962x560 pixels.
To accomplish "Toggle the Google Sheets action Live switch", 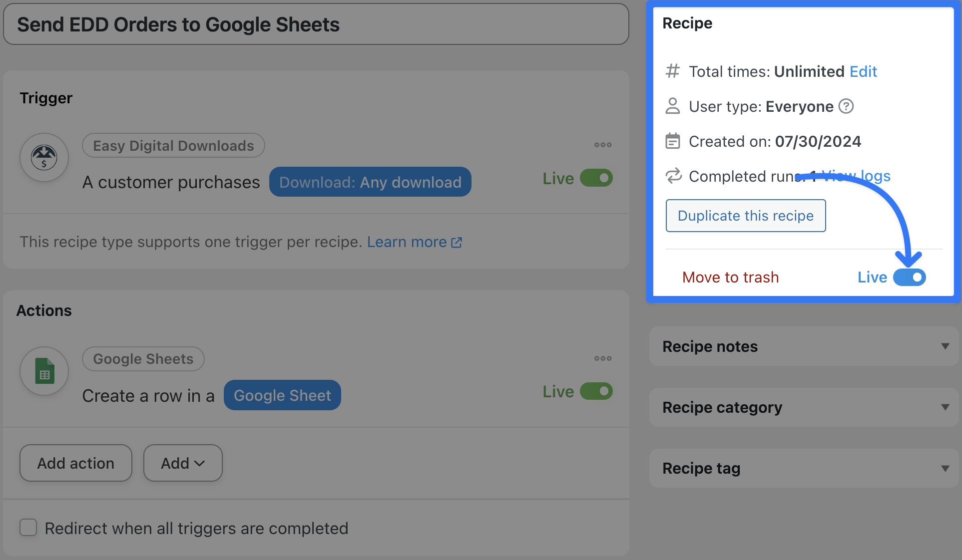I will click(596, 392).
